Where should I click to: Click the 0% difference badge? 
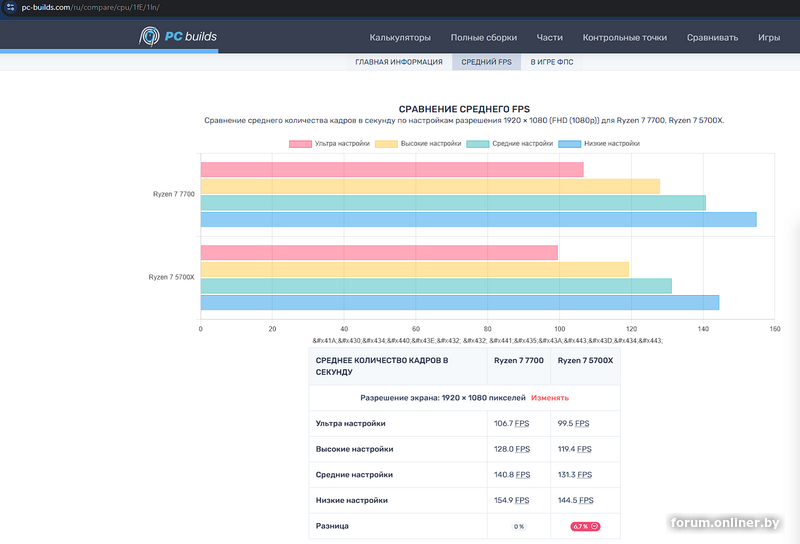click(518, 526)
